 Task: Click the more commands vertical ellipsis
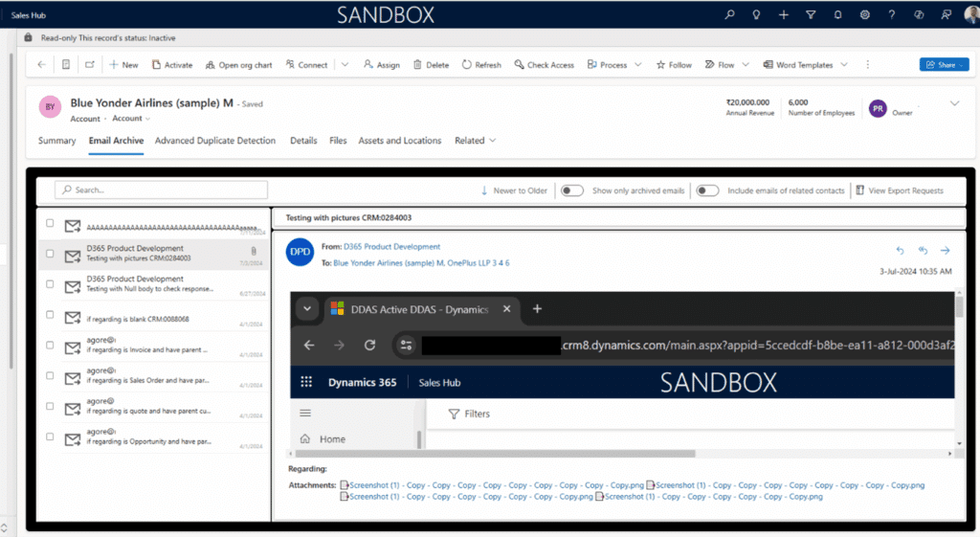click(x=867, y=64)
